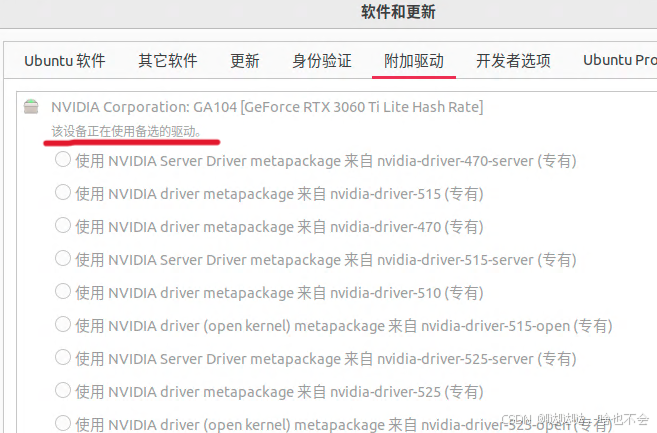Open the 开发者选项 tab

click(513, 61)
